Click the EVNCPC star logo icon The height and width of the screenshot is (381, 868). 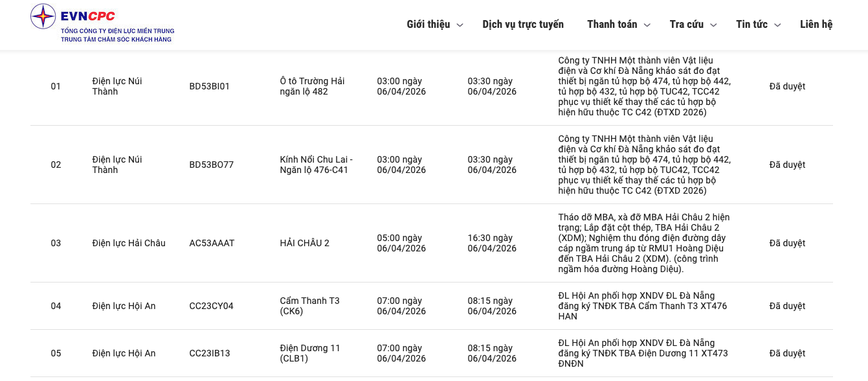[x=43, y=16]
